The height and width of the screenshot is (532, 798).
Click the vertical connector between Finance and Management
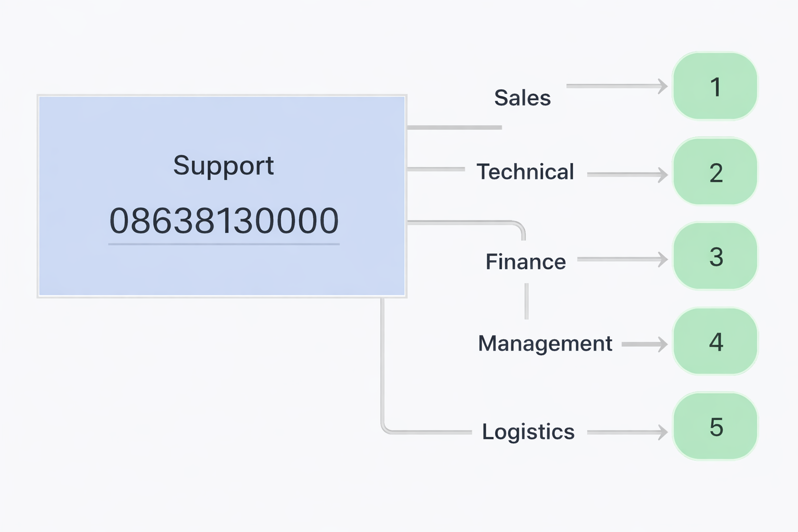pos(526,301)
